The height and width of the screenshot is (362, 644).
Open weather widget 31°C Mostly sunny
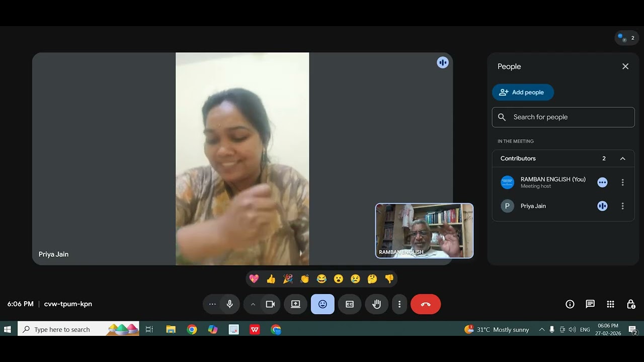tap(497, 329)
